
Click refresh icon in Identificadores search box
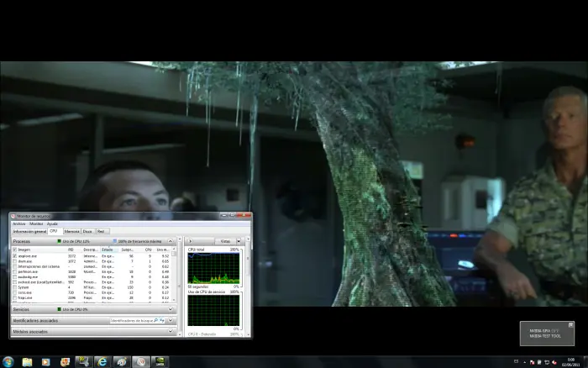162,320
